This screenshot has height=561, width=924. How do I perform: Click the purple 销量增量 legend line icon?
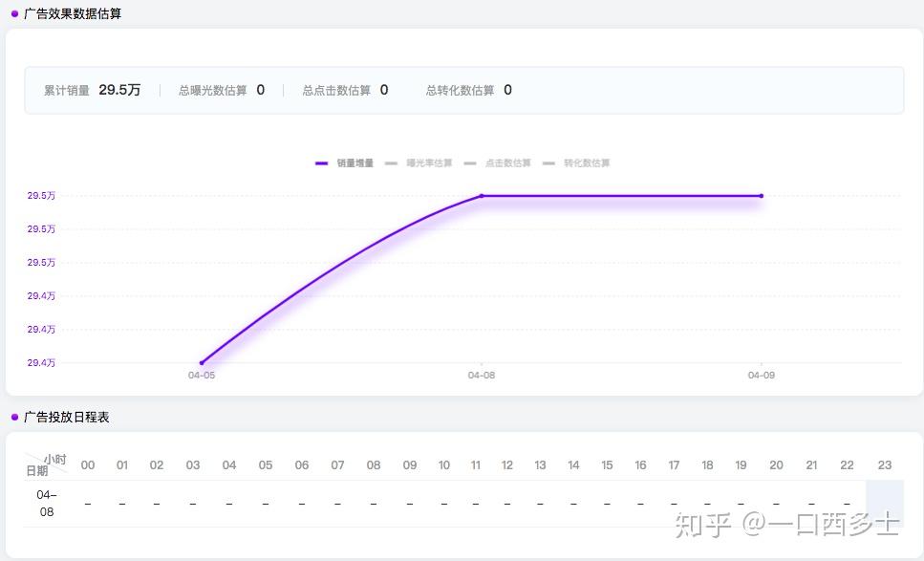[x=321, y=163]
